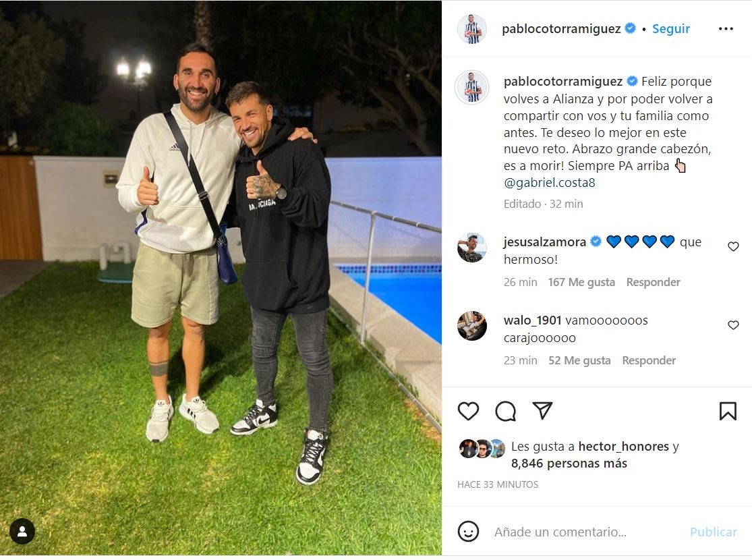Save post with the bookmark icon

click(728, 412)
